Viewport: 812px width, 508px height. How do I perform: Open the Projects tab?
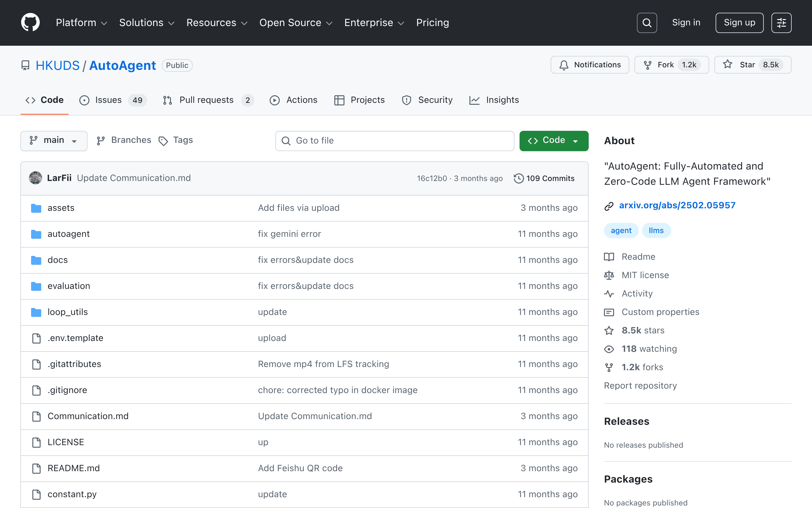[x=359, y=100]
